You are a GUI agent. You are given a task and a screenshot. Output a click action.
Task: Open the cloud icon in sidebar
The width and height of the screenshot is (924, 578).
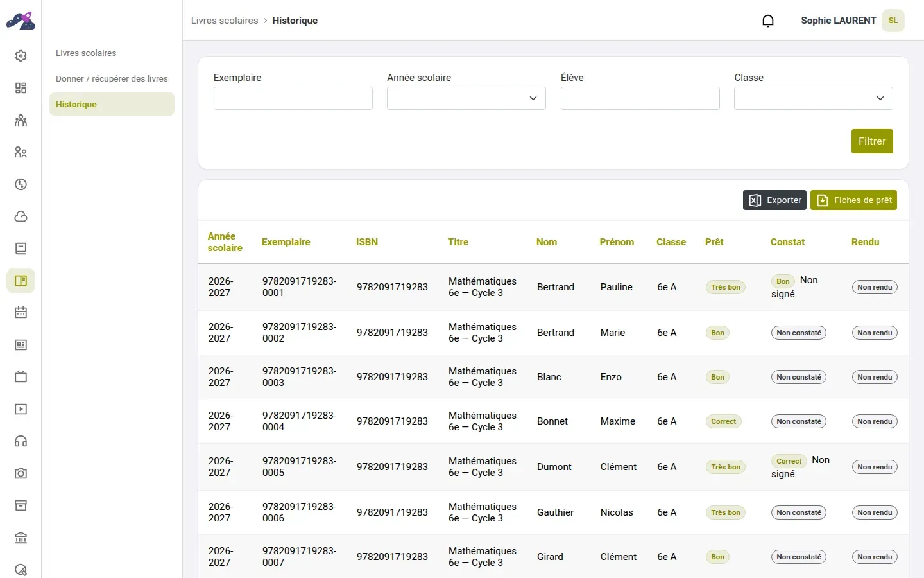[x=21, y=216]
